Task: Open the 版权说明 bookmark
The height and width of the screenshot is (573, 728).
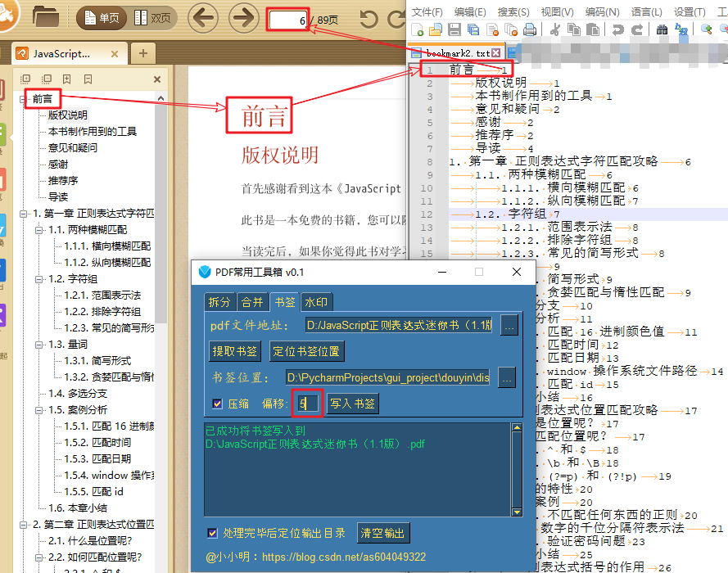Action: pyautogui.click(x=68, y=115)
